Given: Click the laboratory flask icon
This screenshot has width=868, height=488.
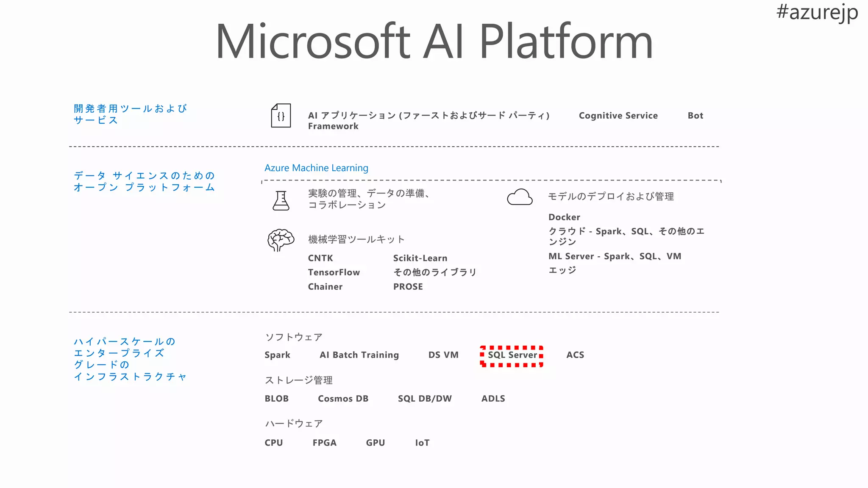Looking at the screenshot, I should [281, 200].
